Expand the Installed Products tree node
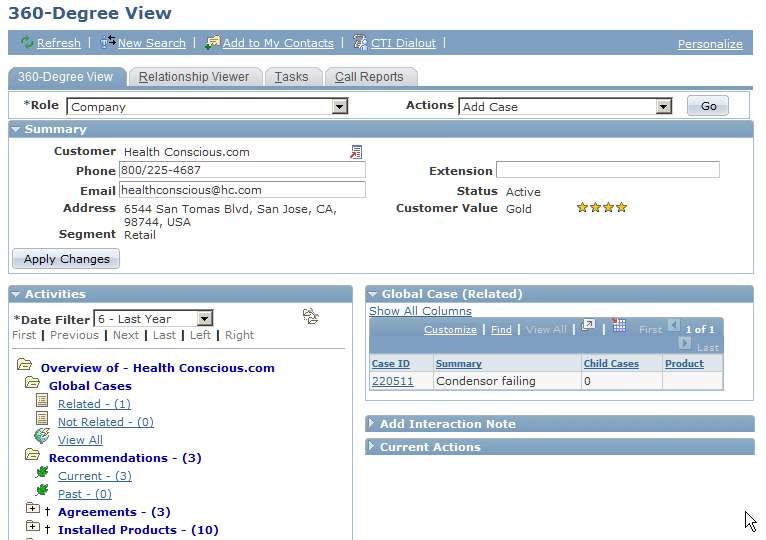The width and height of the screenshot is (766, 540). [32, 526]
